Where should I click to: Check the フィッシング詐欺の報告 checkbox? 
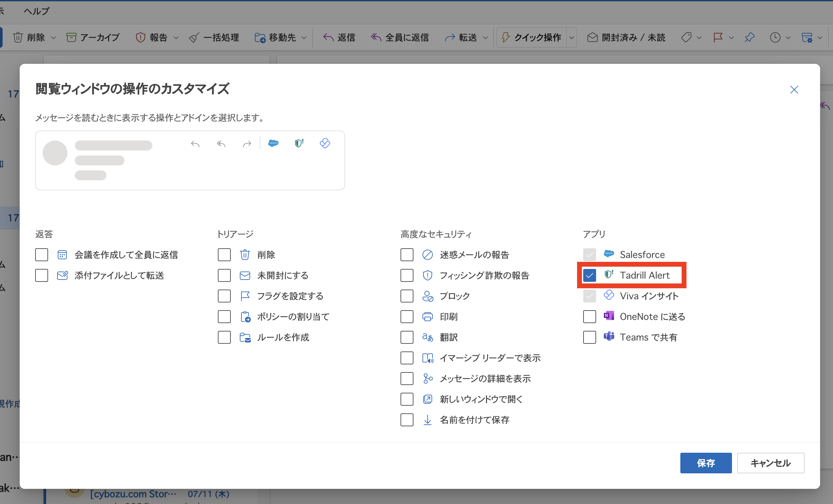407,275
